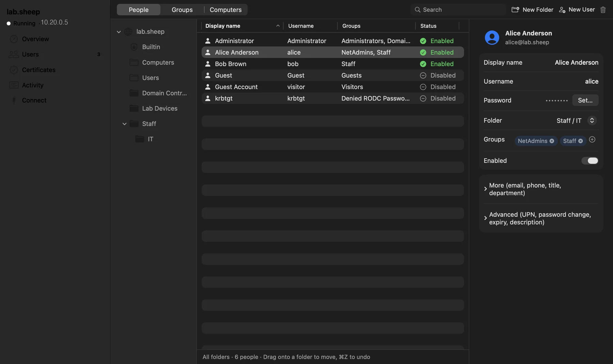Click the New Folder button label
613x364 pixels.
tap(538, 10)
